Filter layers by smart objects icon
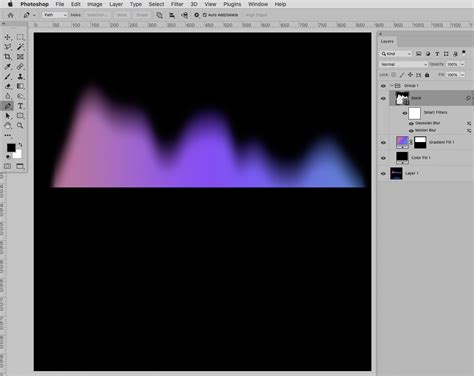 (455, 54)
